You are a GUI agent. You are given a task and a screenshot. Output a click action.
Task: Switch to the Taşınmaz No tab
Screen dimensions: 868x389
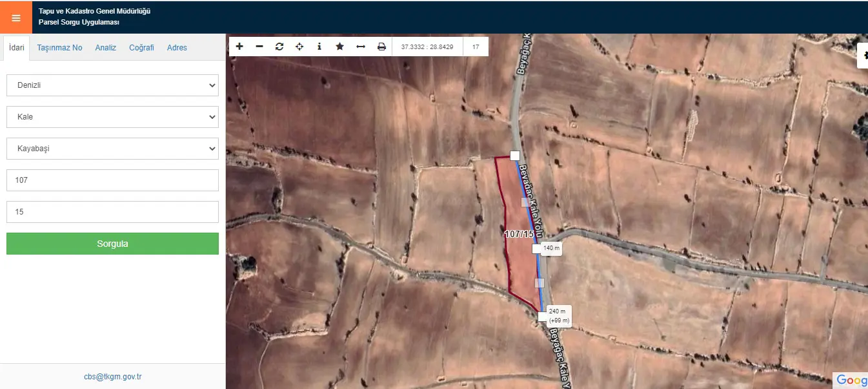pos(59,48)
